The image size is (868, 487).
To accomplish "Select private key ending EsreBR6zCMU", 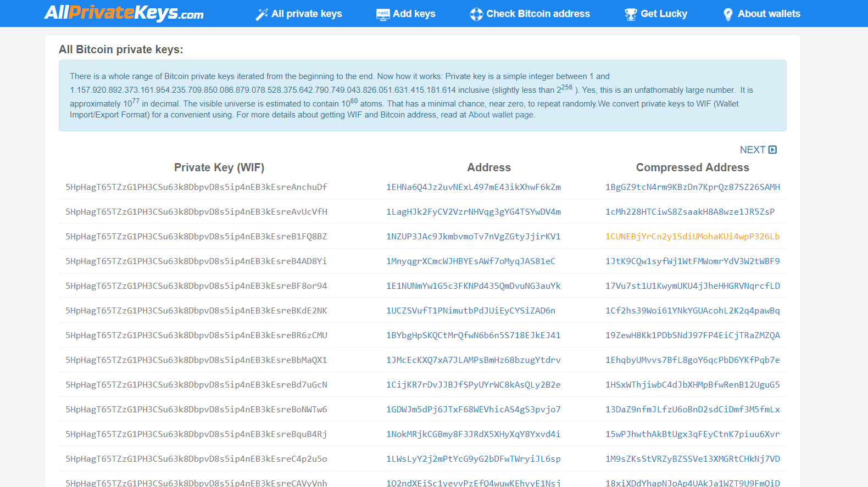I will [x=196, y=335].
